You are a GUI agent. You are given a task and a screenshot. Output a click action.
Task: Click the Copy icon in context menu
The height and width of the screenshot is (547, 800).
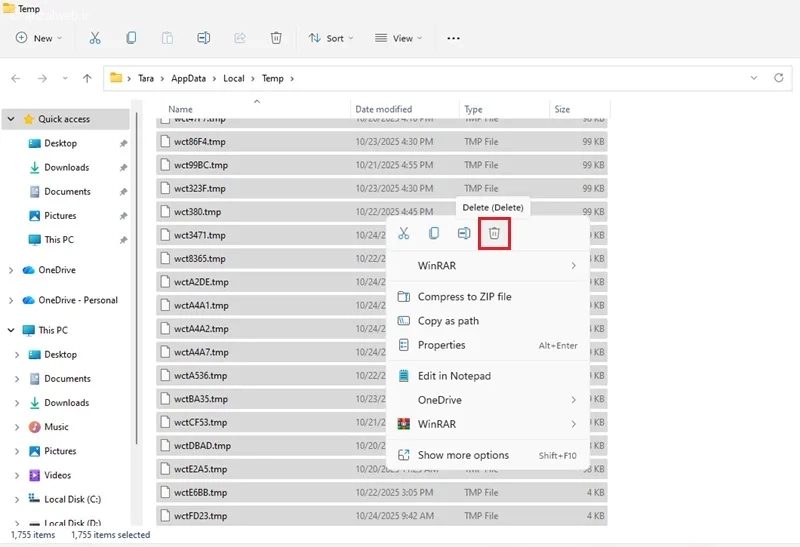tap(434, 233)
